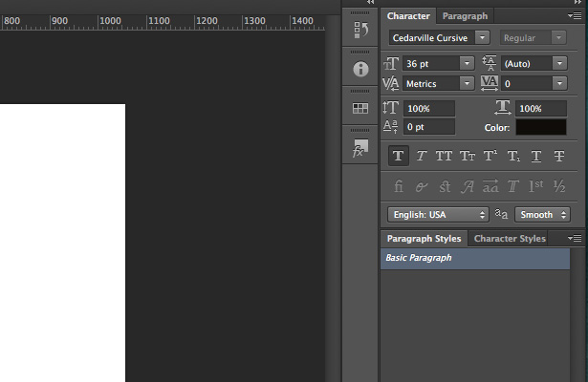The height and width of the screenshot is (382, 588).
Task: Click Swash OpenType icon
Action: pyautogui.click(x=468, y=186)
